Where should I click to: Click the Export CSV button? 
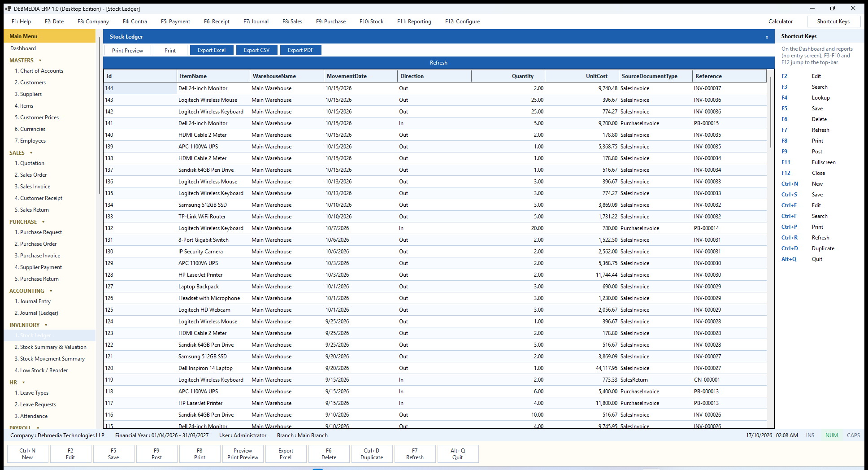[257, 50]
